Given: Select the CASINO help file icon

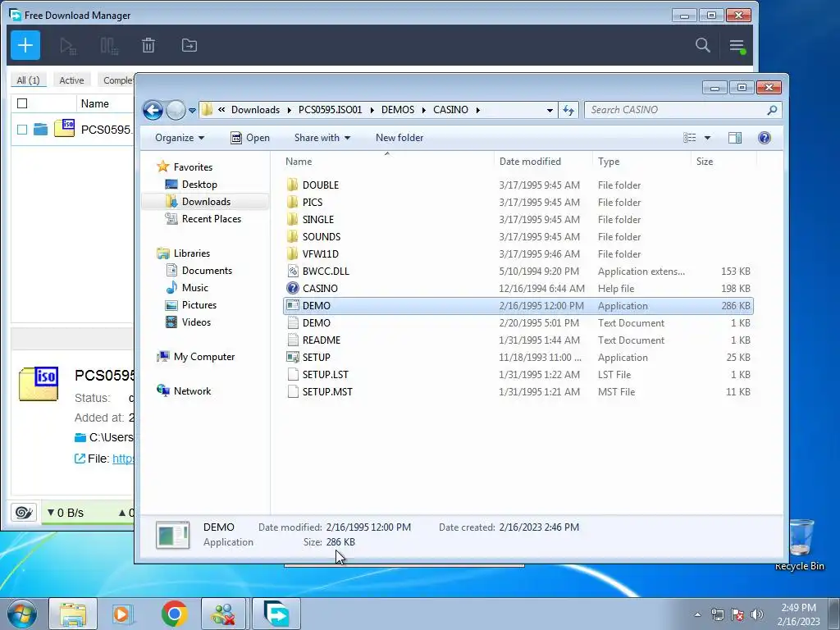Looking at the screenshot, I should (293, 288).
